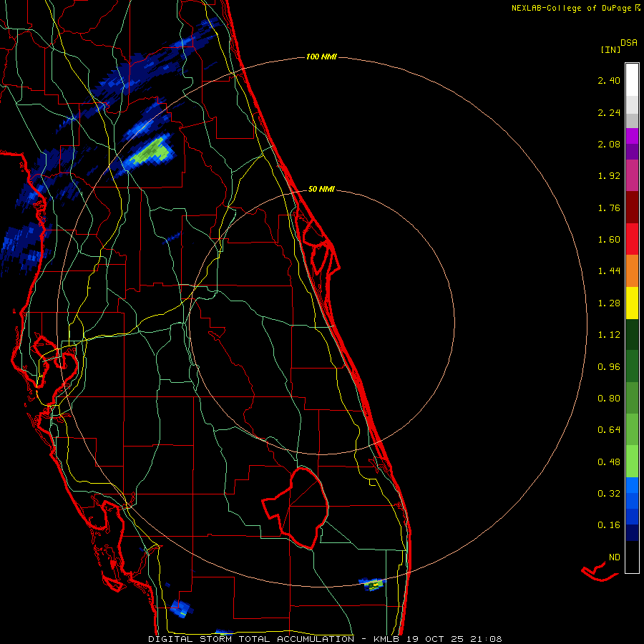Click the 0.80 legend value
This screenshot has width=644, height=644.
tap(609, 399)
